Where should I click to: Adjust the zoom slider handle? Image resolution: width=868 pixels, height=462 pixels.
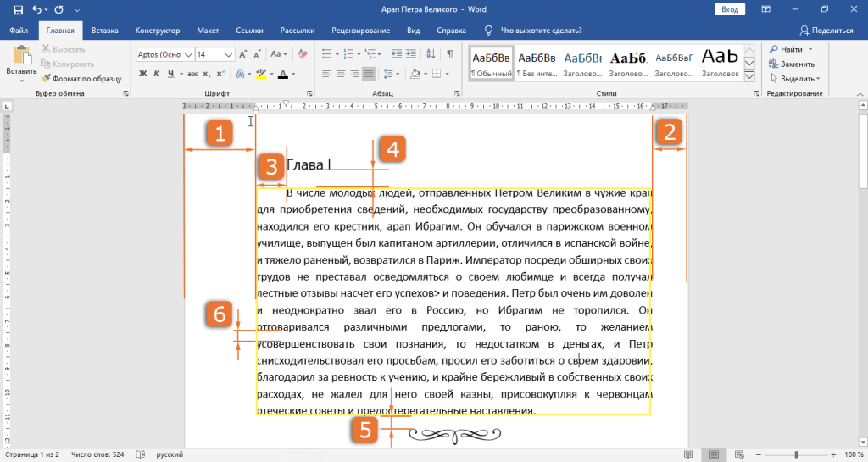[x=796, y=455]
